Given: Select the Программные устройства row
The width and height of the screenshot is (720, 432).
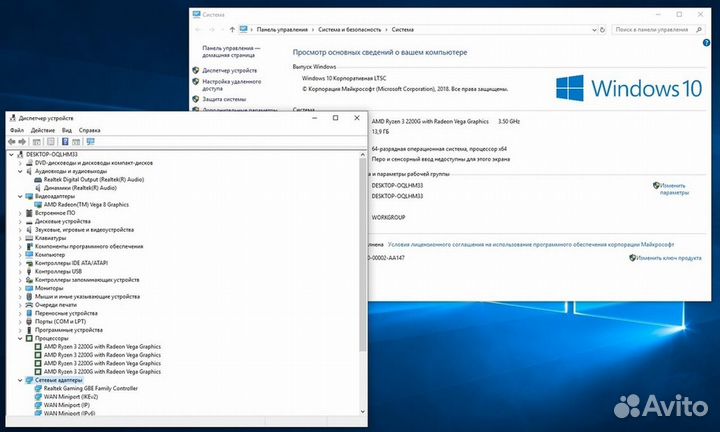Looking at the screenshot, I should click(69, 330).
